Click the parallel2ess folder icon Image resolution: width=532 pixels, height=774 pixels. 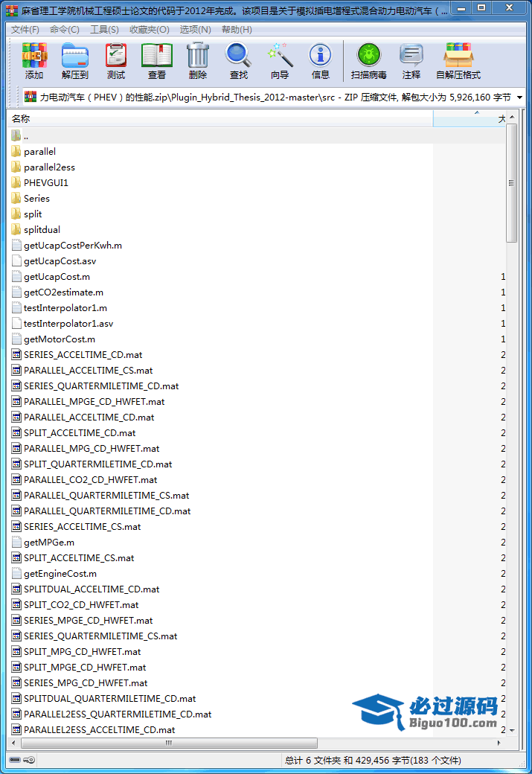[x=16, y=167]
